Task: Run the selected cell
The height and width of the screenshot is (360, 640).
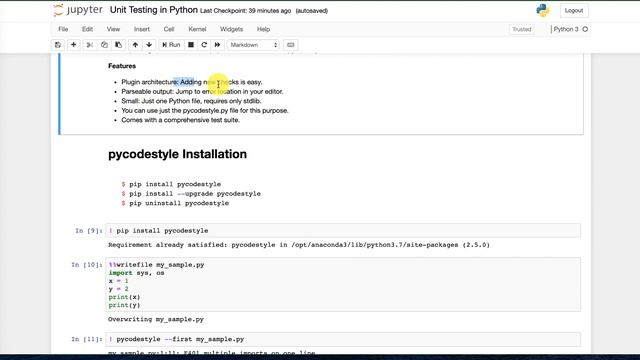Action: [171, 45]
